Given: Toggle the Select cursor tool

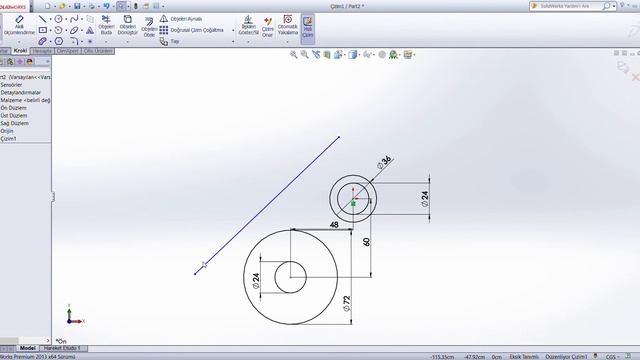Looking at the screenshot, I should 121,6.
